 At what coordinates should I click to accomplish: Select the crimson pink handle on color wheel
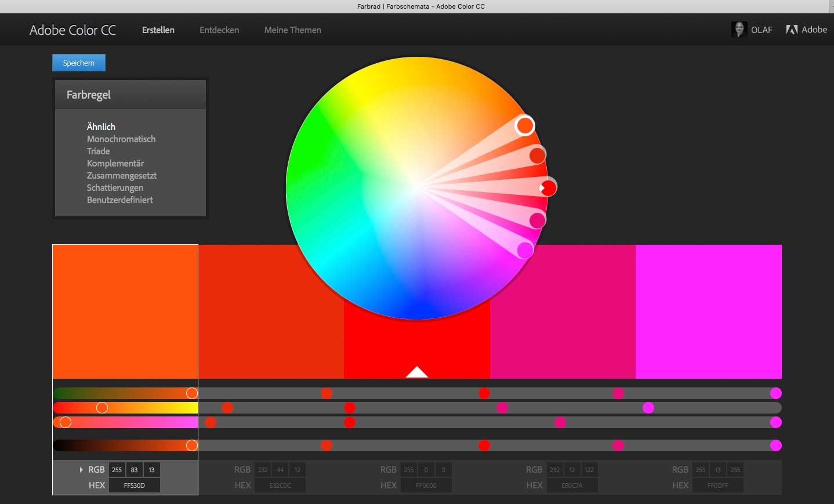click(x=537, y=220)
